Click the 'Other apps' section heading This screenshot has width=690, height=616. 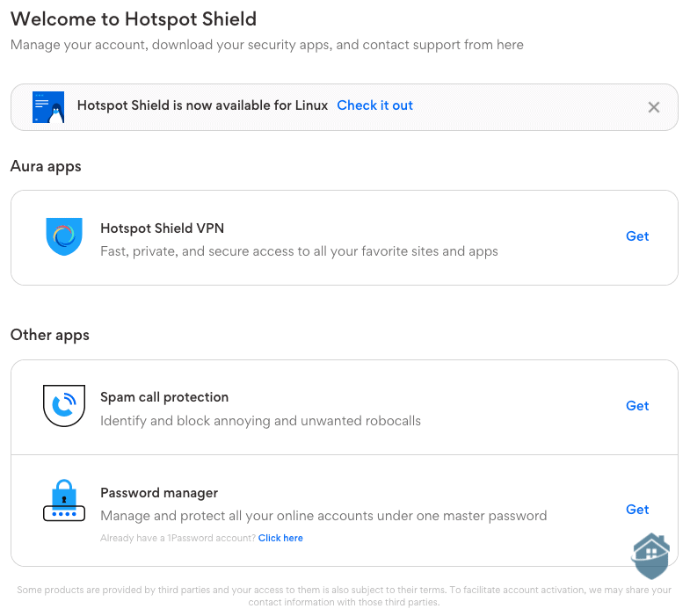coord(50,335)
